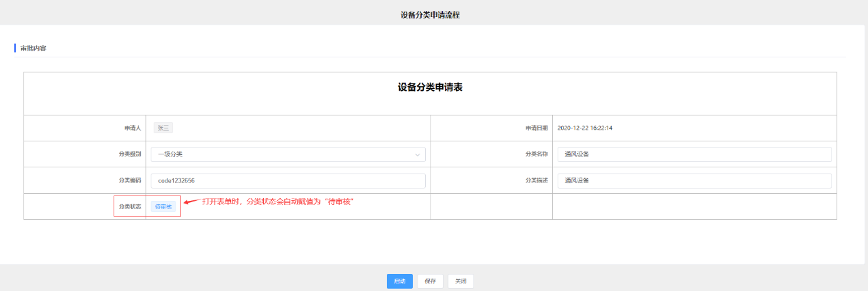Click the 待审核 status tag

[x=163, y=206]
